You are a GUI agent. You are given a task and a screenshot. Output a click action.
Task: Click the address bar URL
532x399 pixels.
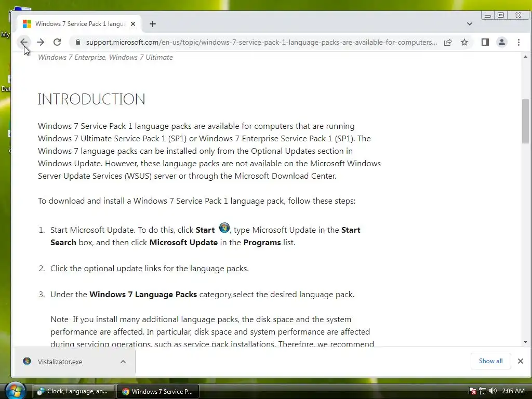click(x=261, y=42)
